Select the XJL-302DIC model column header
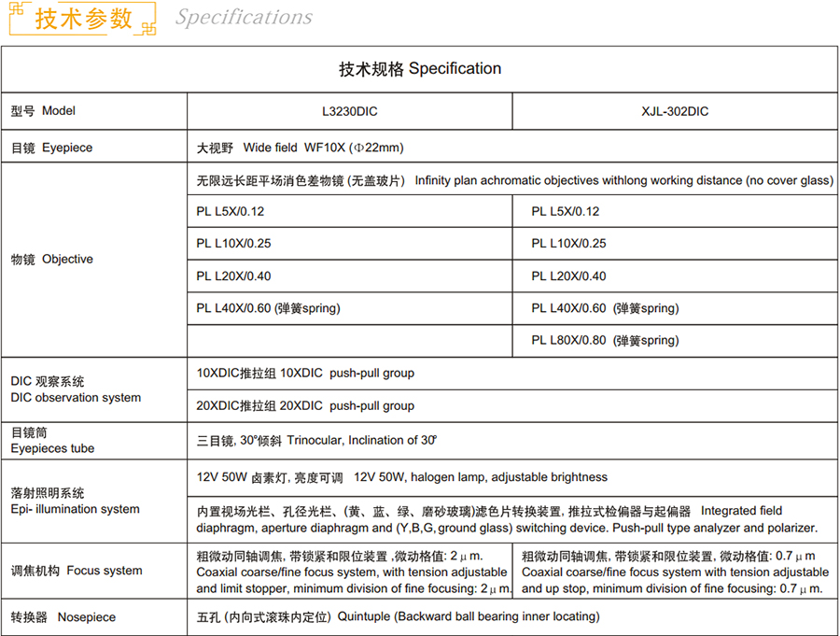 click(675, 111)
